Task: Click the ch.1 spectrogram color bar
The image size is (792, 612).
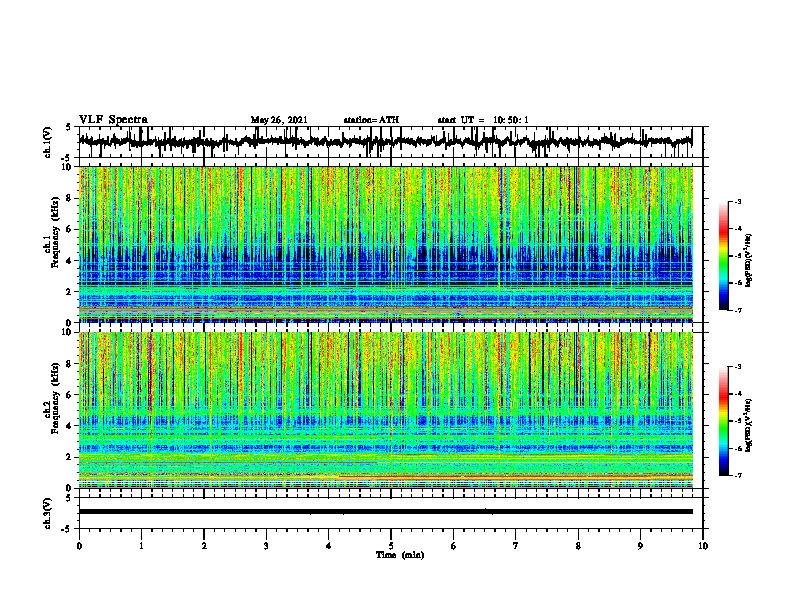Action: point(724,256)
